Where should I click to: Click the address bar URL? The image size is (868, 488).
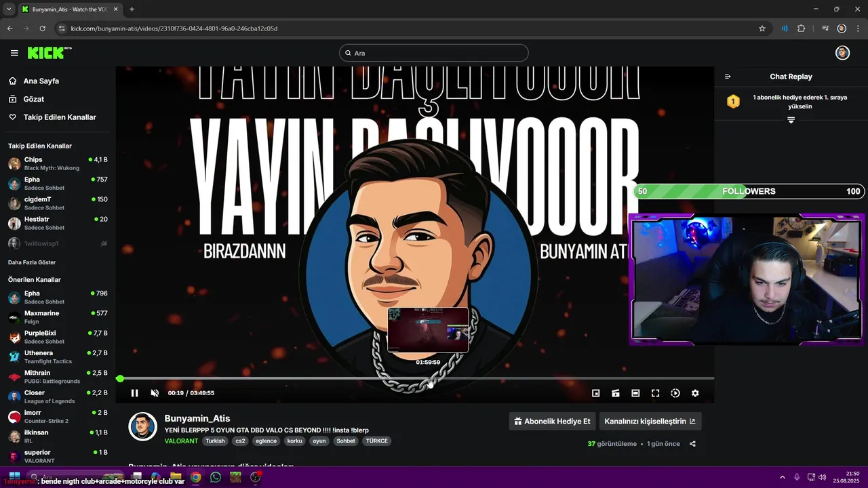tap(174, 28)
